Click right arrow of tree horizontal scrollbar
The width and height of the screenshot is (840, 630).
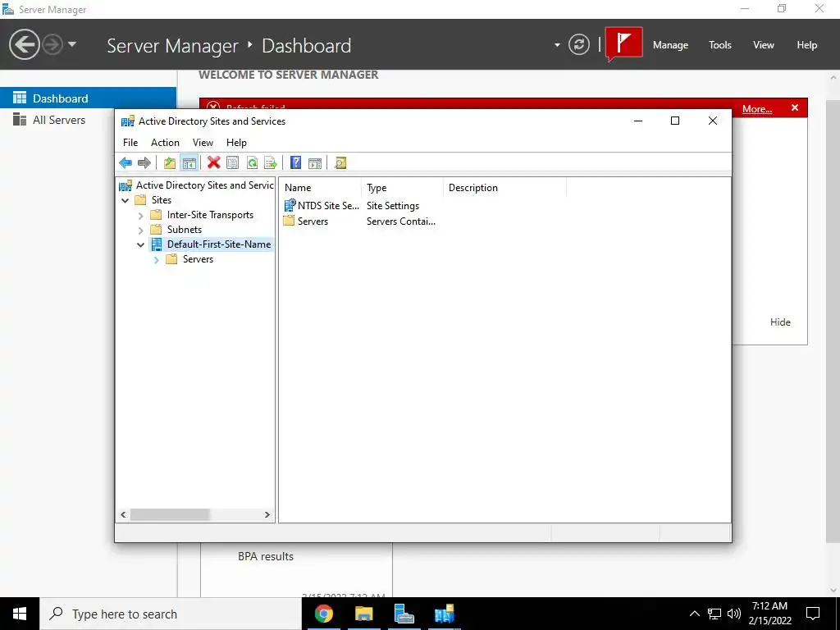[x=267, y=515]
